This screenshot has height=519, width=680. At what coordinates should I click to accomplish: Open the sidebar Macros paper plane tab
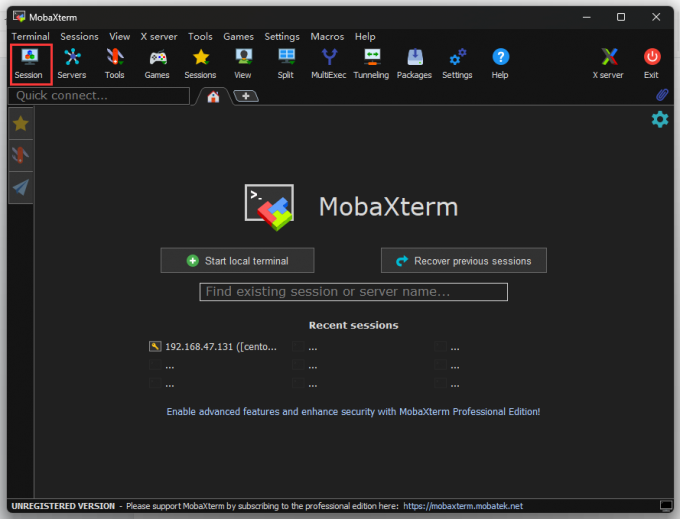pos(20,187)
